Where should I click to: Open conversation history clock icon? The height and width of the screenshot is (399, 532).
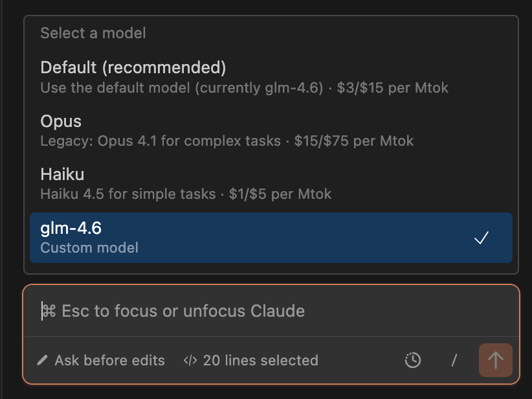(x=413, y=360)
